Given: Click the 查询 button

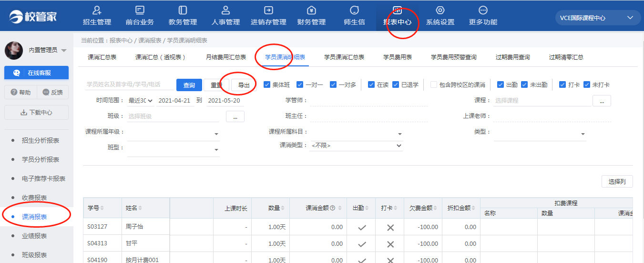Looking at the screenshot, I should click(x=189, y=85).
